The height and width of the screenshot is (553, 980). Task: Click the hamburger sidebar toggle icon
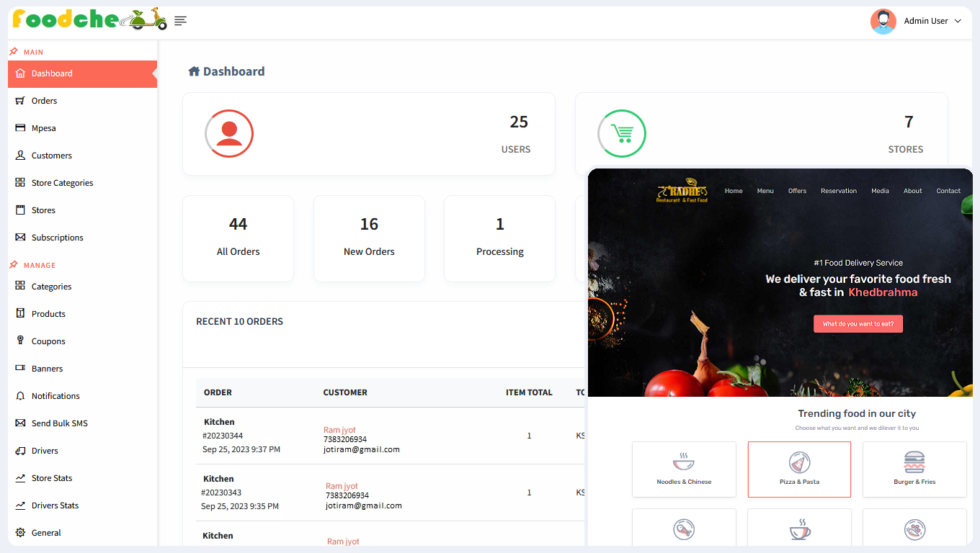click(x=180, y=22)
